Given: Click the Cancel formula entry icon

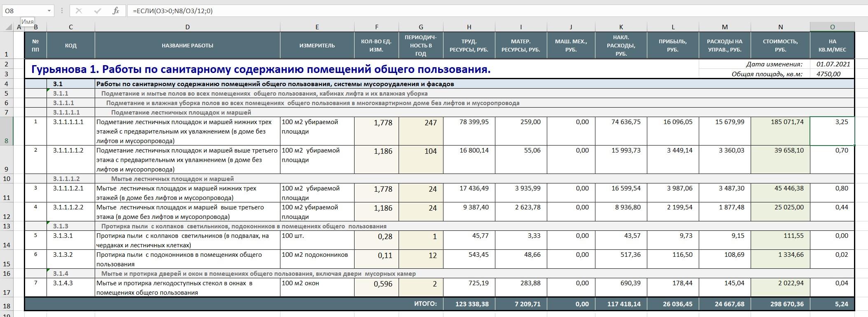Looking at the screenshot, I should (x=79, y=11).
